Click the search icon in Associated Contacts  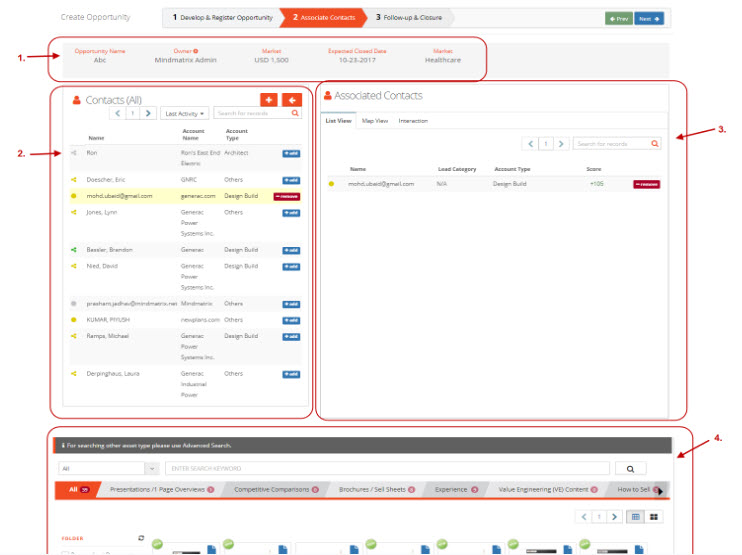[x=655, y=144]
